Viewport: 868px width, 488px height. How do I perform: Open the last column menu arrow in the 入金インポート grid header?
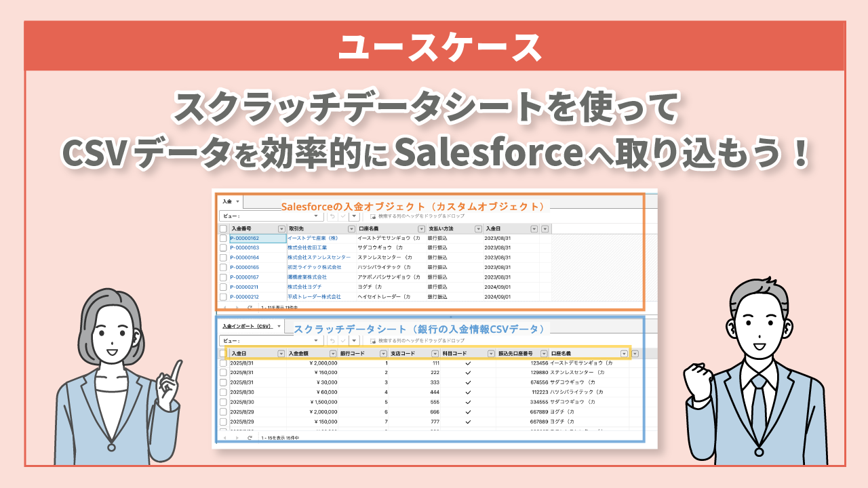pos(635,354)
